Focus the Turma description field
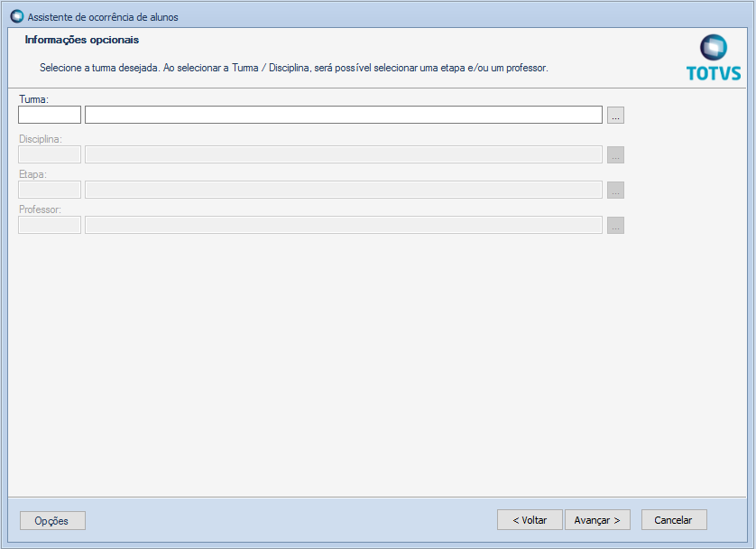This screenshot has width=756, height=549. pyautogui.click(x=344, y=115)
